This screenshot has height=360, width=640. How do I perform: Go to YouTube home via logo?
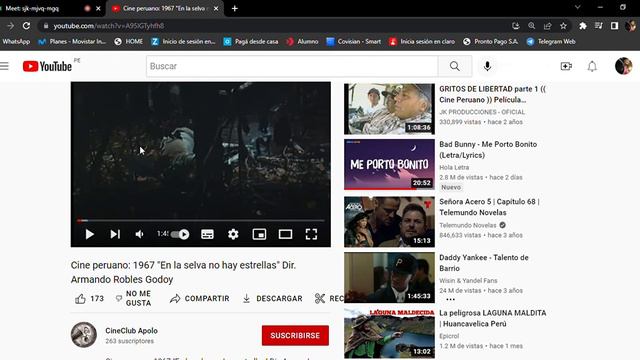(x=47, y=66)
